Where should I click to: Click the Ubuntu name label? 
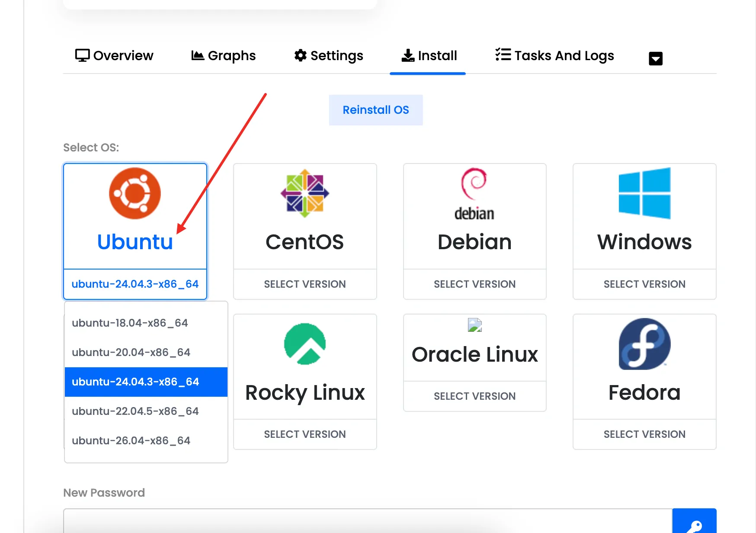(x=135, y=242)
